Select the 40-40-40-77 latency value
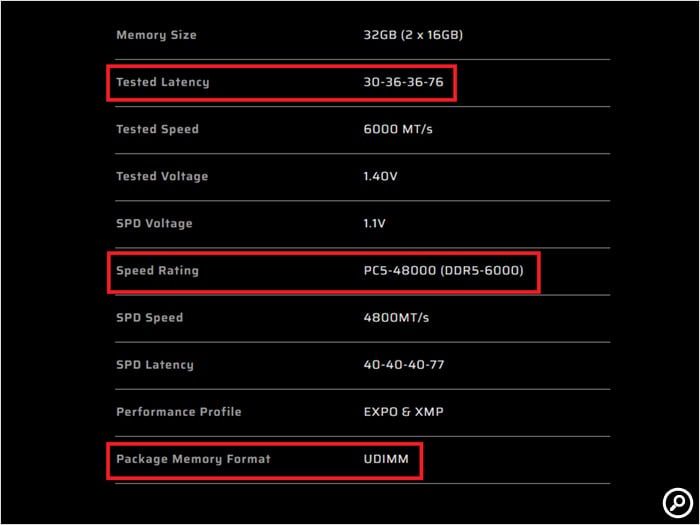This screenshot has height=525, width=700. [x=404, y=364]
